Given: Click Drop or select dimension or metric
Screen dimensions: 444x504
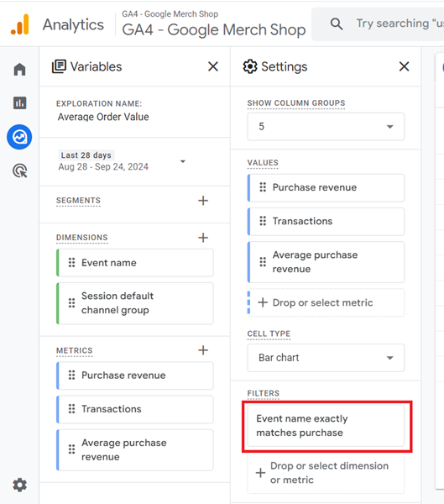Looking at the screenshot, I should coord(326,472).
